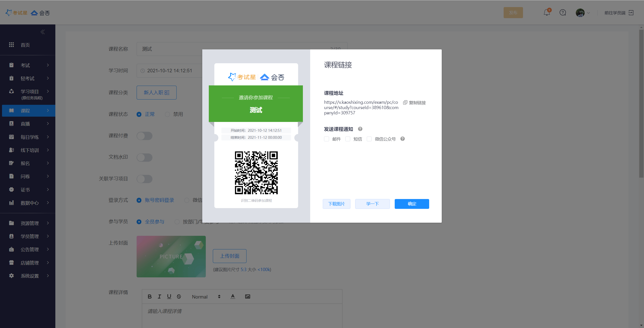
Task: Click help icon next to 发送课程通知
Action: [x=360, y=129]
